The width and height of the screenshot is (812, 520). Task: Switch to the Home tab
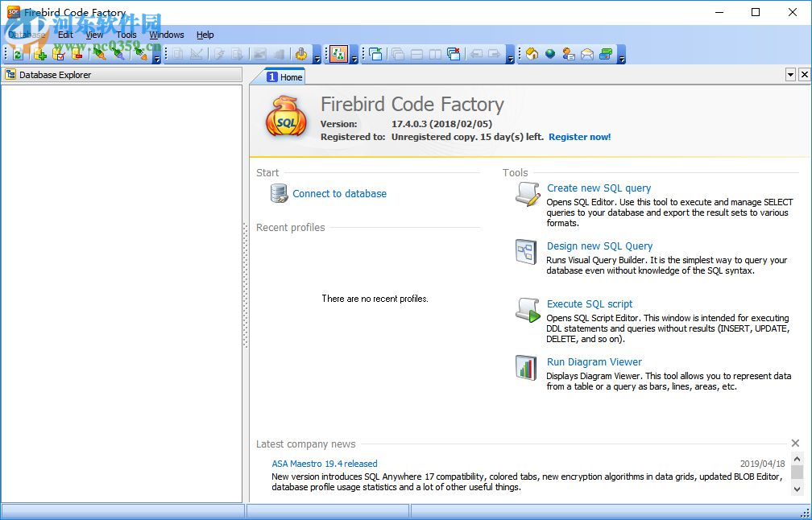click(x=286, y=76)
